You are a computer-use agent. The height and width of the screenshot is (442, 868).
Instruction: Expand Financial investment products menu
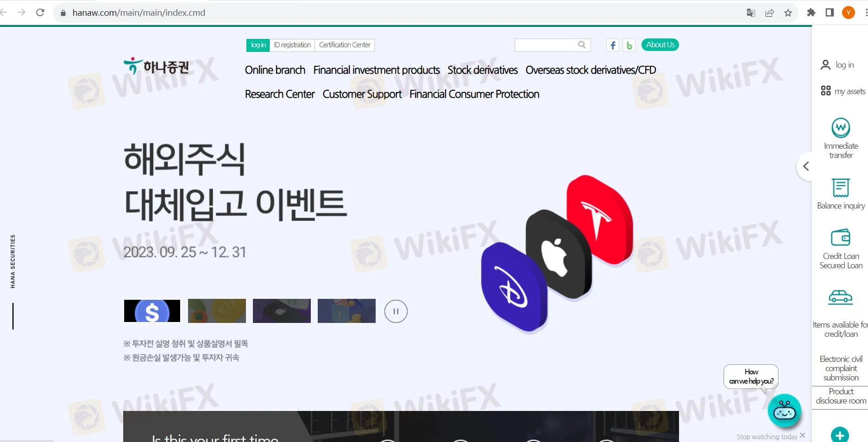376,70
